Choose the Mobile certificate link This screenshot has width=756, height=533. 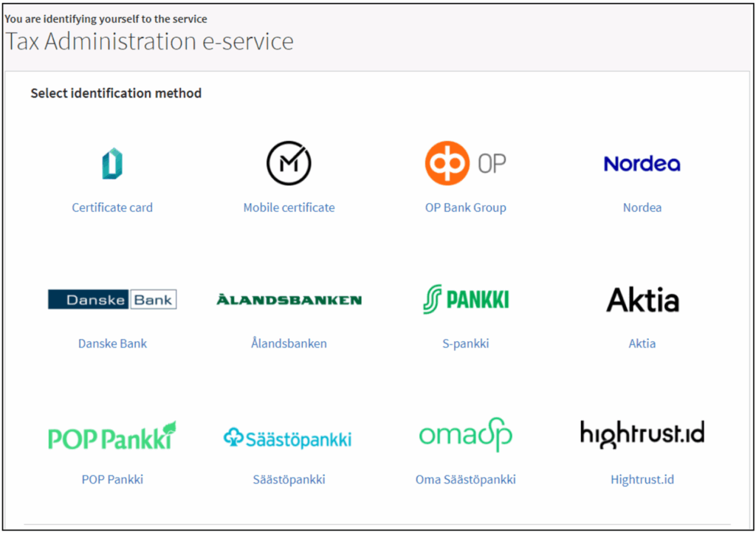(289, 207)
